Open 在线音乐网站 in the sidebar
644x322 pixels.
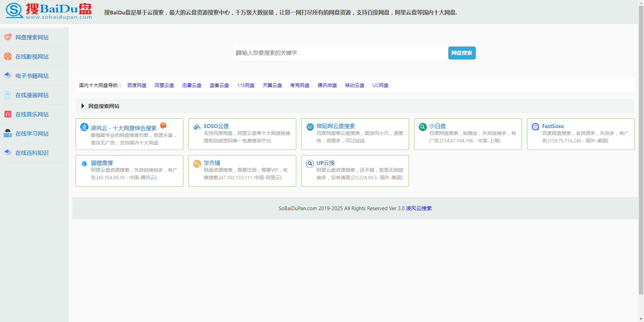pyautogui.click(x=32, y=114)
